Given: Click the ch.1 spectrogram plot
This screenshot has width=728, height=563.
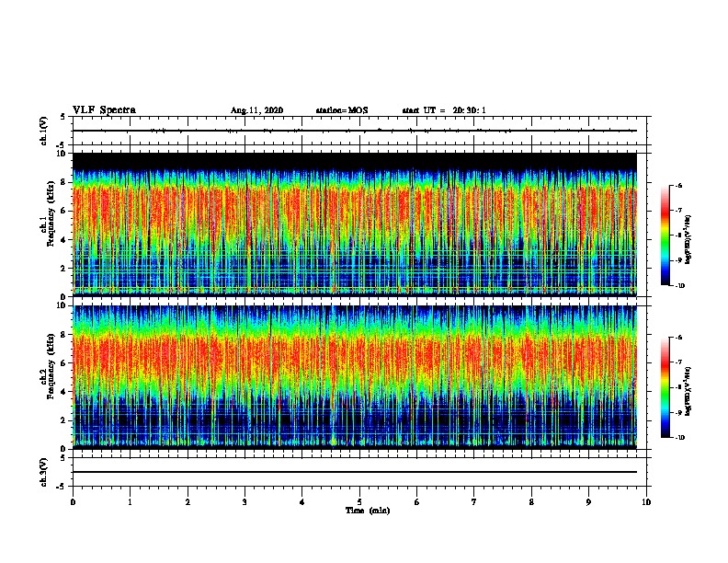Looking at the screenshot, I should click(x=355, y=224).
